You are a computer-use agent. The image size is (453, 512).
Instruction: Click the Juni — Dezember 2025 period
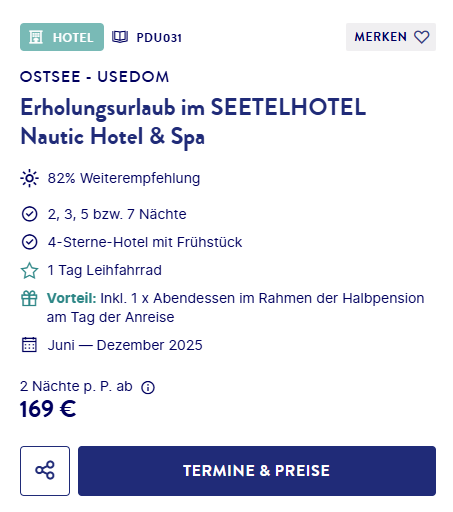click(125, 345)
